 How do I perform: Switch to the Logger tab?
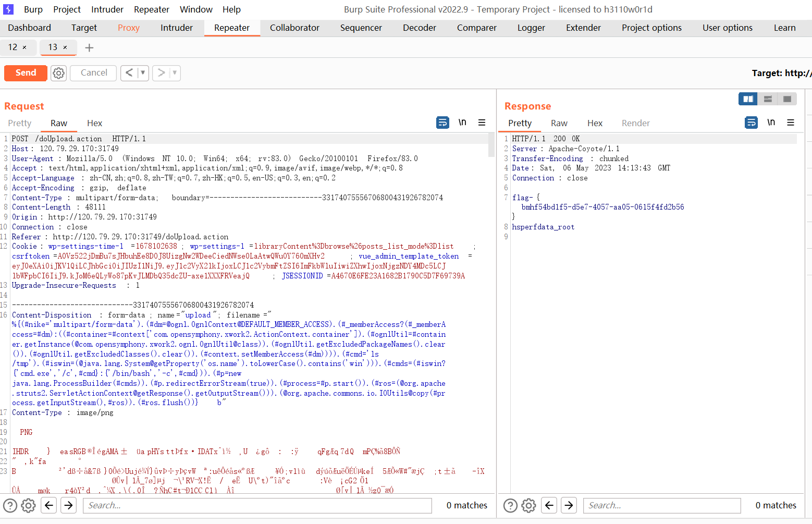[x=531, y=28]
